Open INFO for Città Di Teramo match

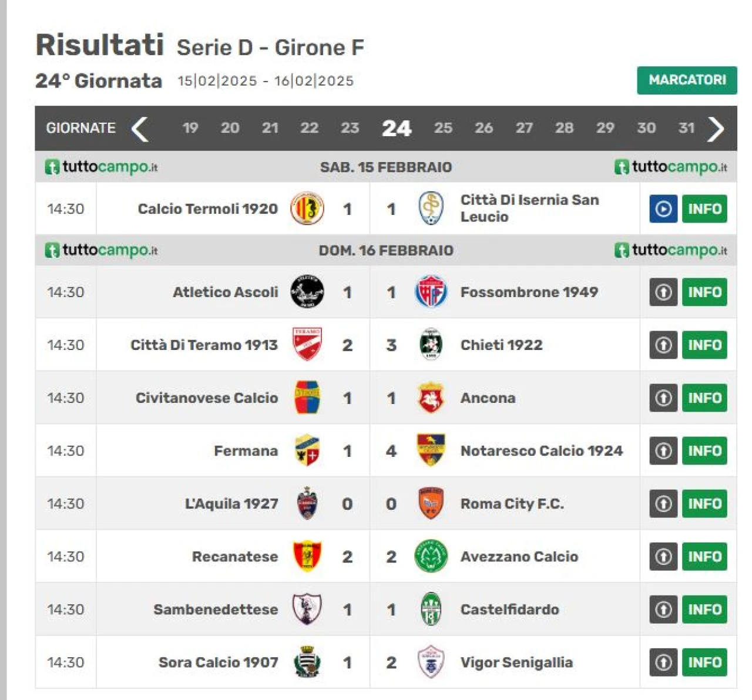pos(704,345)
